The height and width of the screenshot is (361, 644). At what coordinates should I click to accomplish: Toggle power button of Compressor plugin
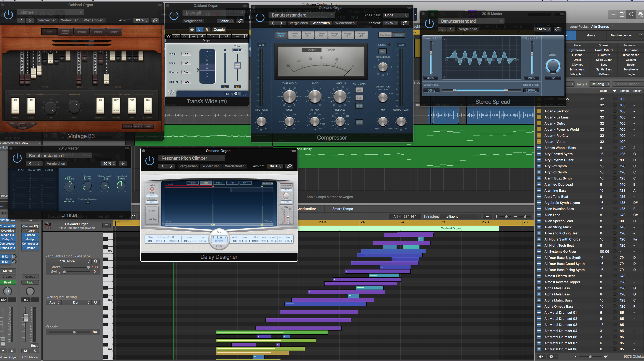tap(260, 17)
